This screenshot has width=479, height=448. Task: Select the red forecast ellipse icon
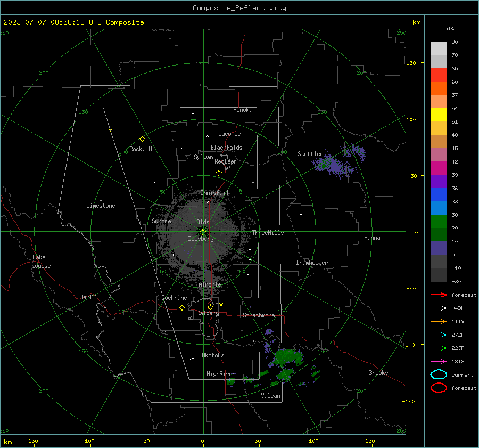(x=439, y=388)
